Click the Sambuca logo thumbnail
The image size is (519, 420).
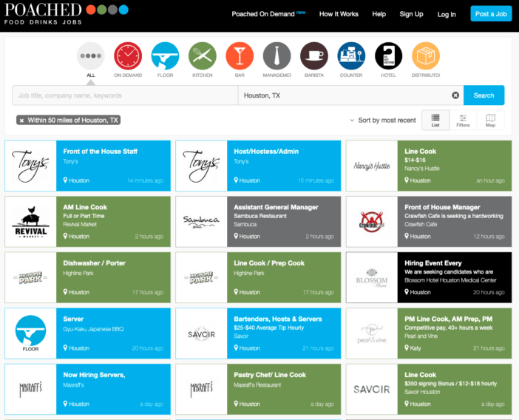pos(201,221)
